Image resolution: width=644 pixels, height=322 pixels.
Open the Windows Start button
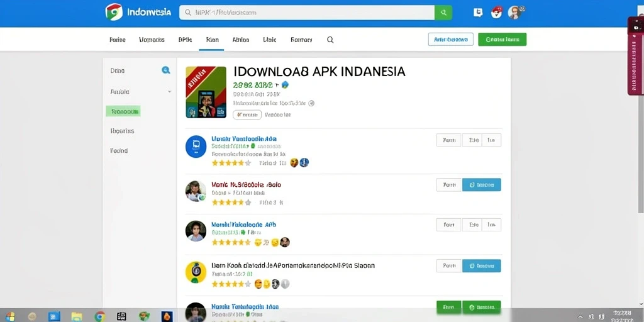(10, 316)
